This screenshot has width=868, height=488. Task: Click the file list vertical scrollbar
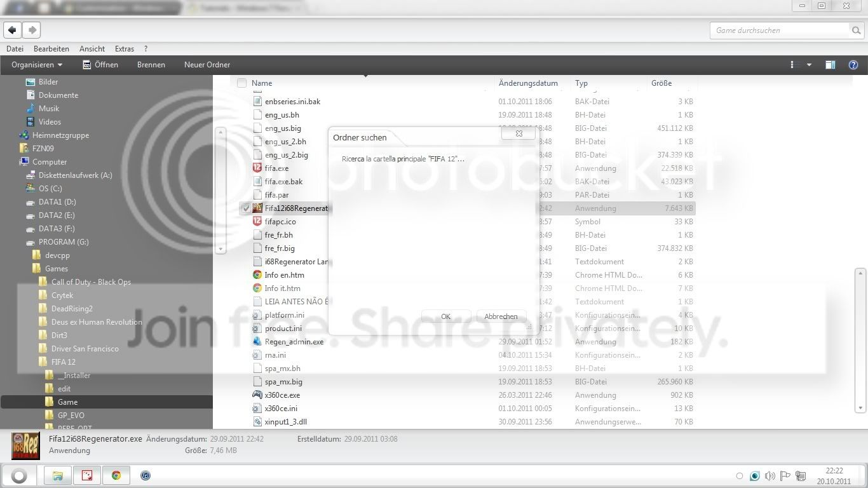861,341
